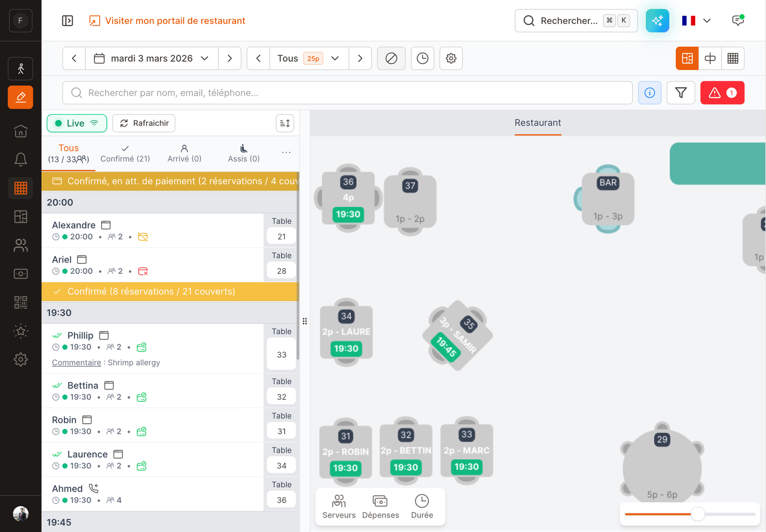Open floor plan settings gear icon

[x=451, y=58]
